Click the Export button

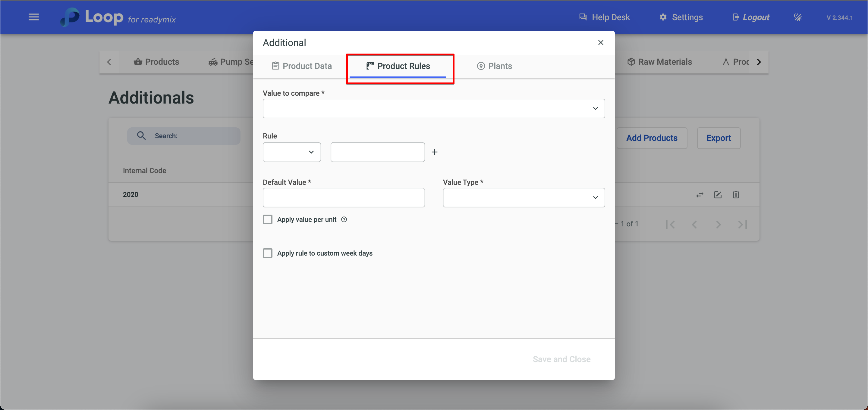(719, 138)
